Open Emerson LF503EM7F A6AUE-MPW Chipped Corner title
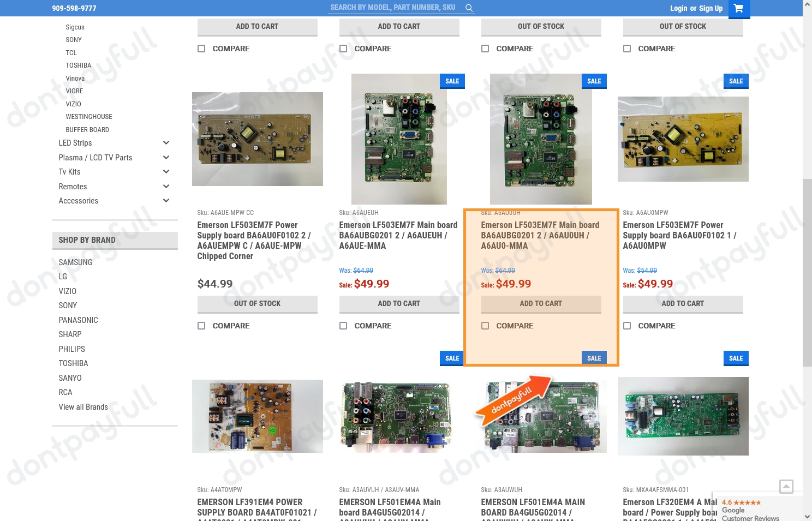812x521 pixels. coord(254,241)
